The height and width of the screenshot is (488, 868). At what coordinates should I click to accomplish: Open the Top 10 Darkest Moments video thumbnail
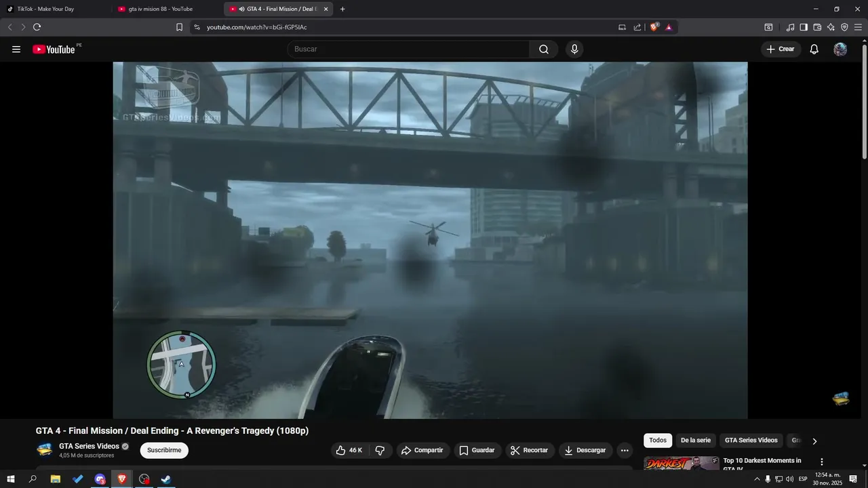682,464
